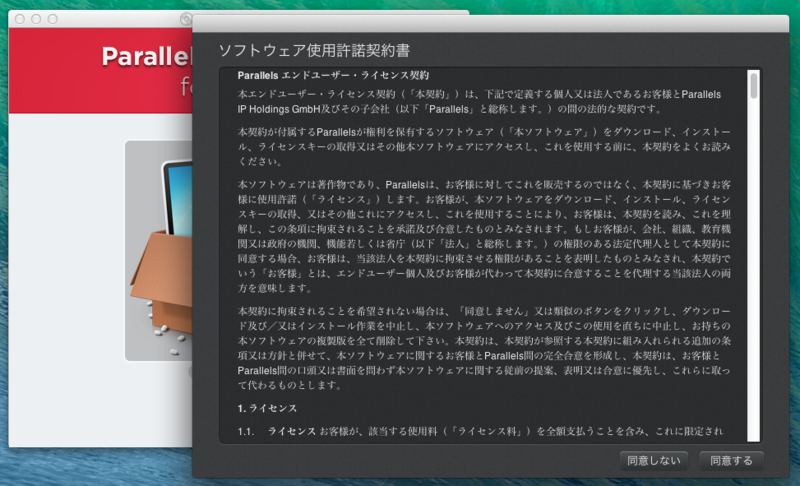
Task: Click the Parallels title in red banner
Action: pos(146,56)
